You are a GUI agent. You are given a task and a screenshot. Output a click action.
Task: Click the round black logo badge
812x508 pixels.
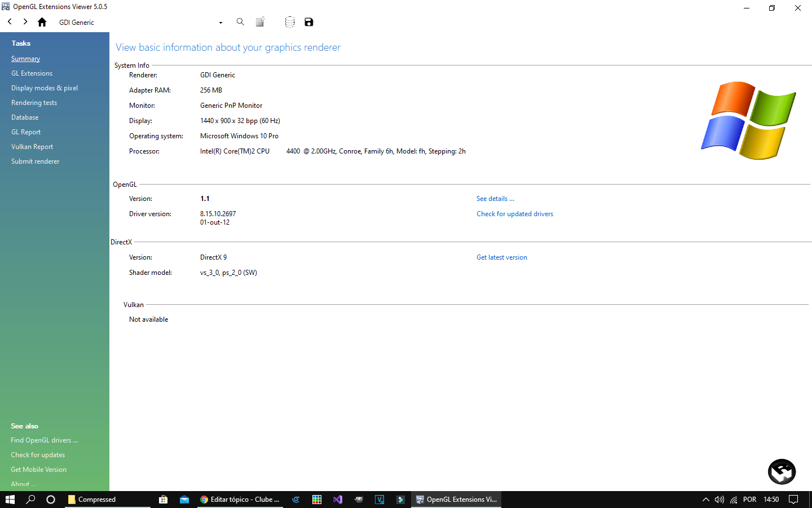782,472
